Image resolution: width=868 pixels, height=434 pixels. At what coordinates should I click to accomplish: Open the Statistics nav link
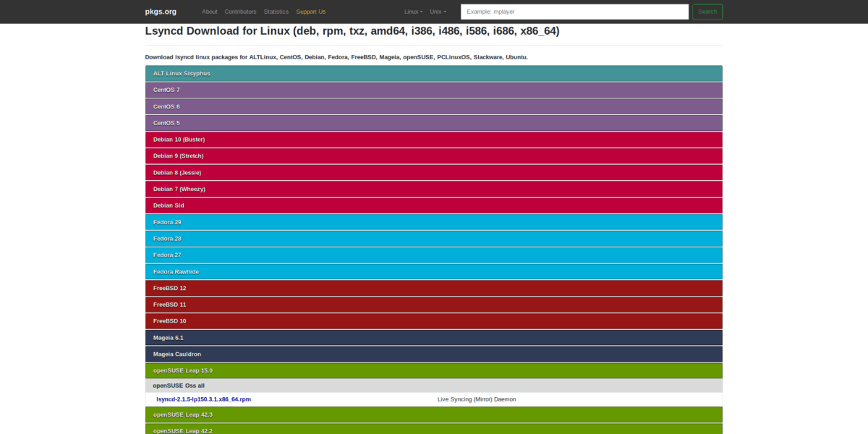pyautogui.click(x=276, y=12)
